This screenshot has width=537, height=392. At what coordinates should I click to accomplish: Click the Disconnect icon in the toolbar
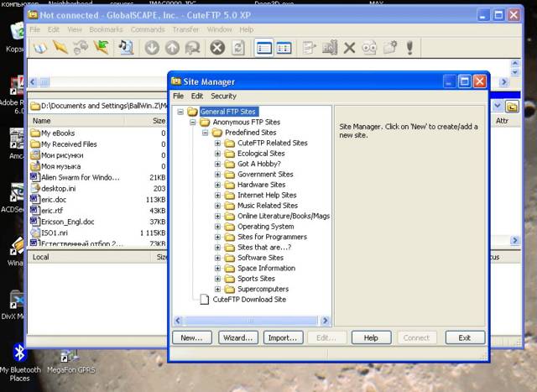coord(81,48)
